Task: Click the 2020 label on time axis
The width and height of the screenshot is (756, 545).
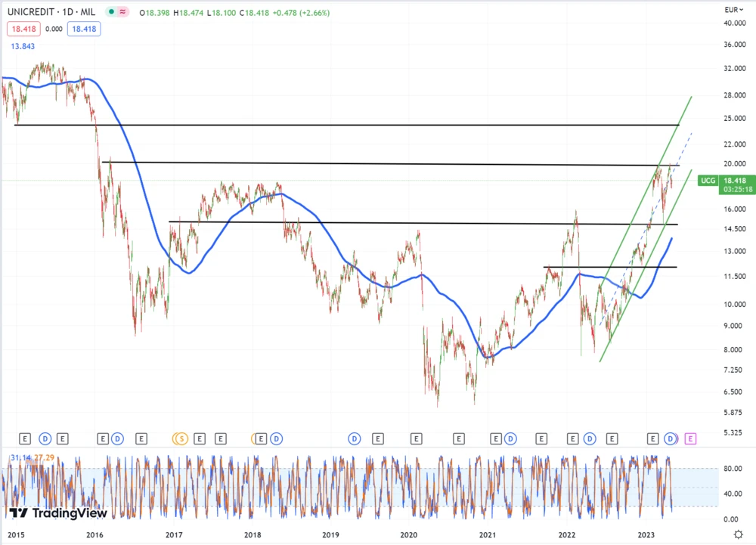Action: 409,534
